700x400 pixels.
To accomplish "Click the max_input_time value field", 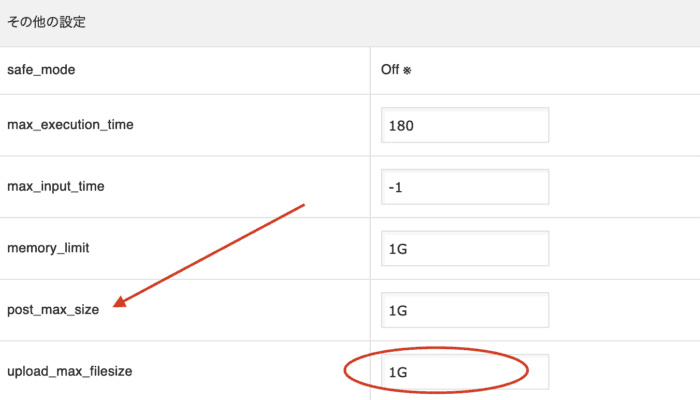I will pyautogui.click(x=465, y=187).
